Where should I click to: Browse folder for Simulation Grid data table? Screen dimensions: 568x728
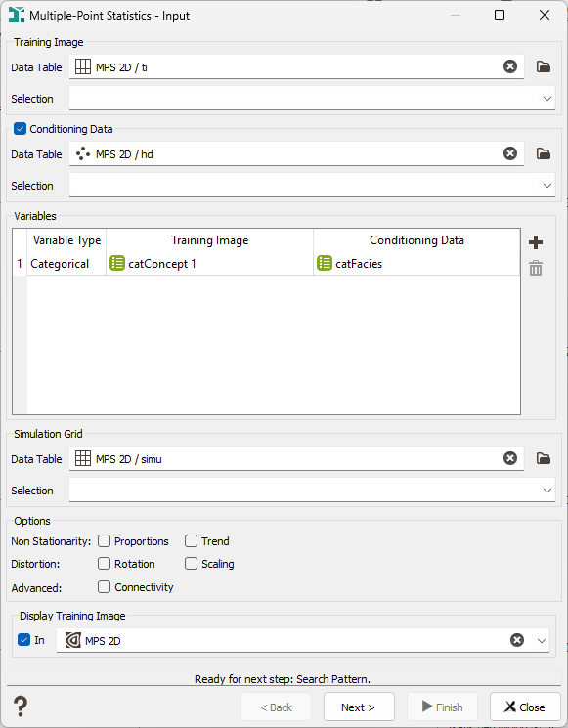[544, 458]
